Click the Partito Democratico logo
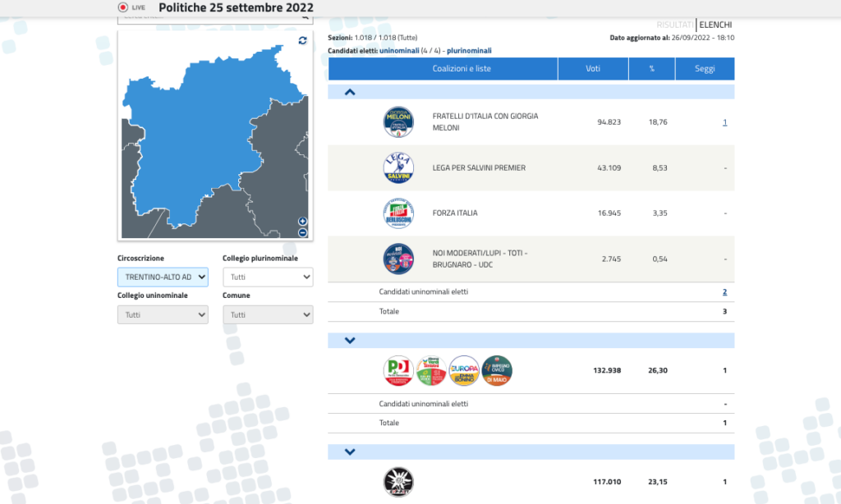 point(398,370)
